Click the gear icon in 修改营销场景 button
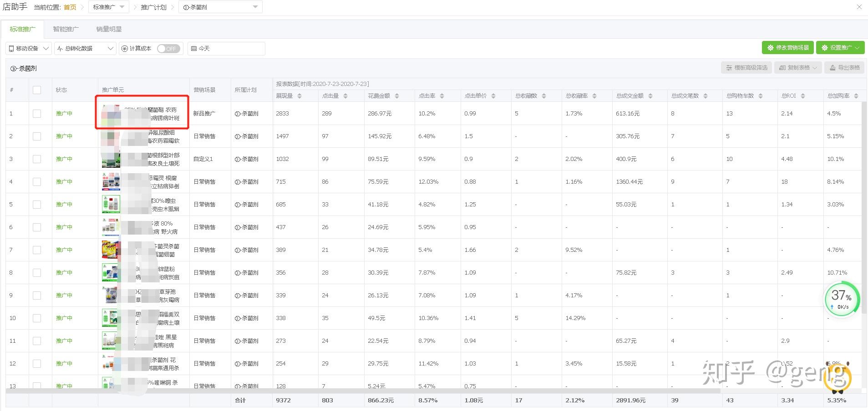This screenshot has height=411, width=868. pos(771,48)
